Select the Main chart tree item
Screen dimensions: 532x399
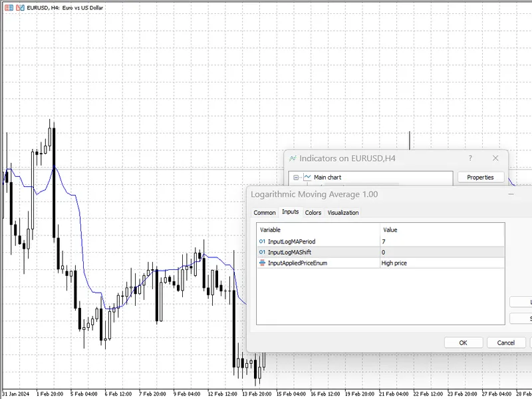[x=327, y=177]
